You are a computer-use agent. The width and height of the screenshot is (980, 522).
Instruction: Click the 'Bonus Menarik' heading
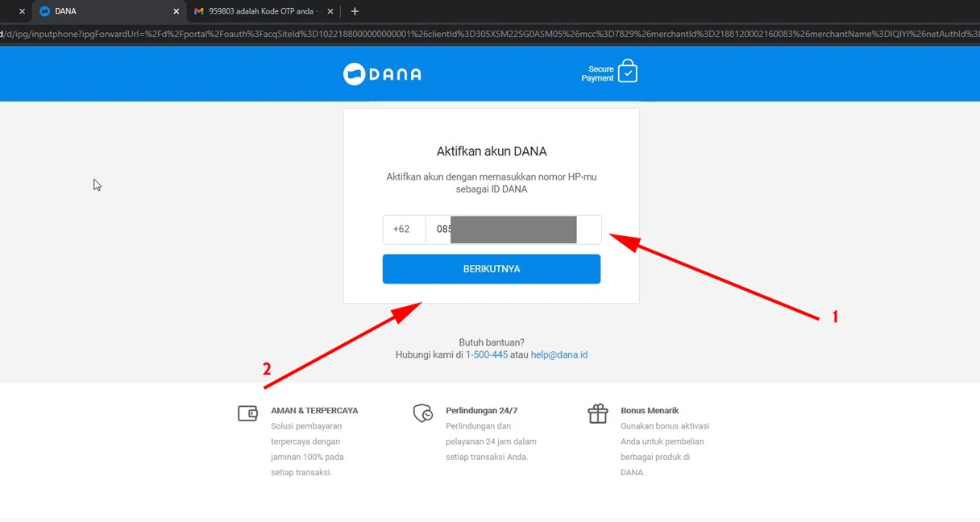click(650, 411)
